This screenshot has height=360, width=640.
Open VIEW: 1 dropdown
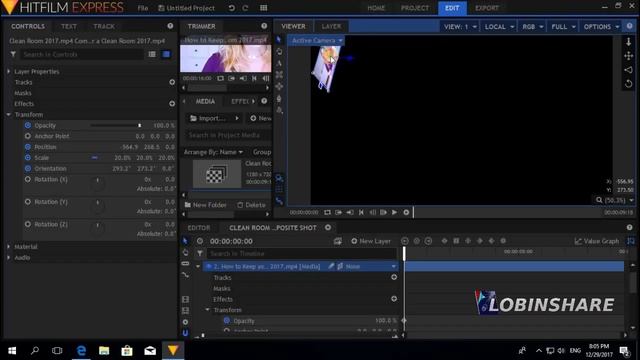coord(460,27)
